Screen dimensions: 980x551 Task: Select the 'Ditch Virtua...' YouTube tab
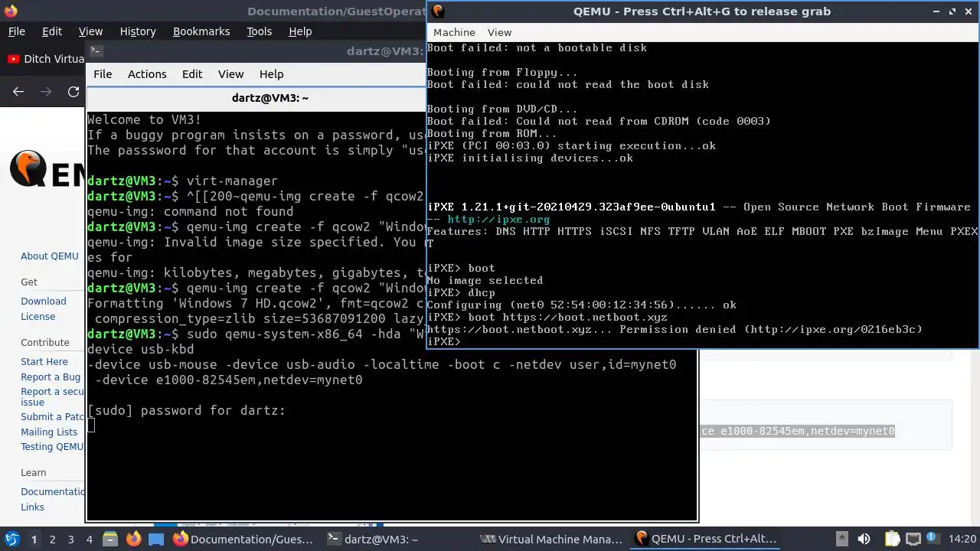pos(44,59)
